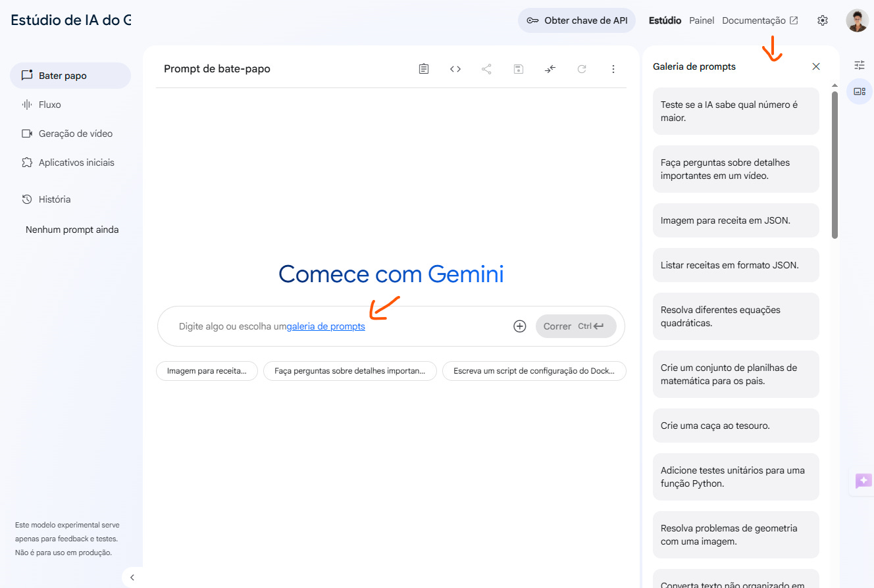Open geometry problems with image card
The image size is (874, 588).
tap(736, 535)
